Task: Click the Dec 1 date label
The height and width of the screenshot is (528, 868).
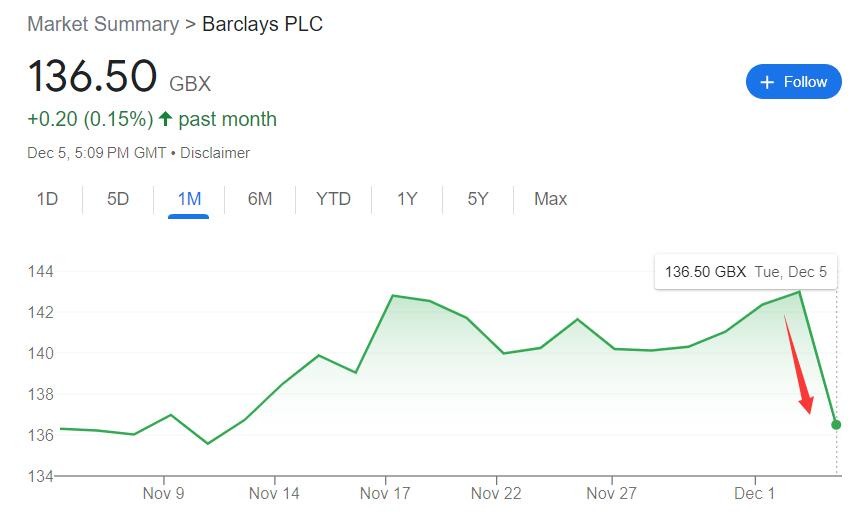Action: tap(754, 493)
